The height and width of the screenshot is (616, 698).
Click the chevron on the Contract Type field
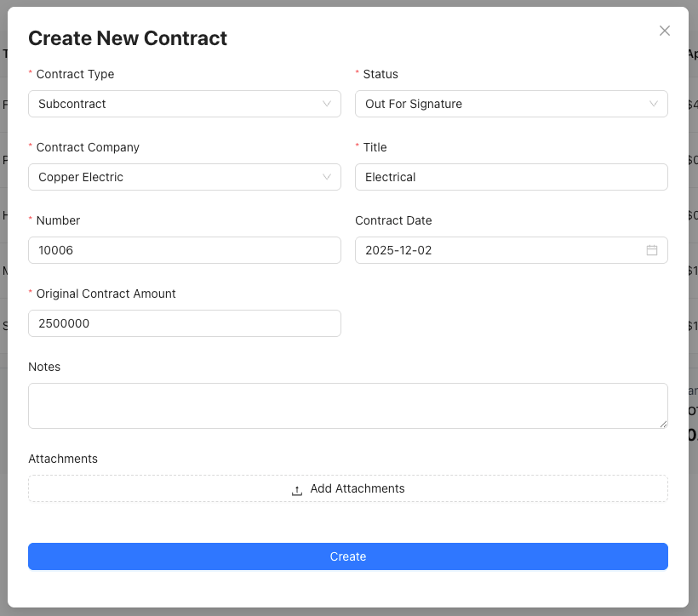click(x=328, y=104)
